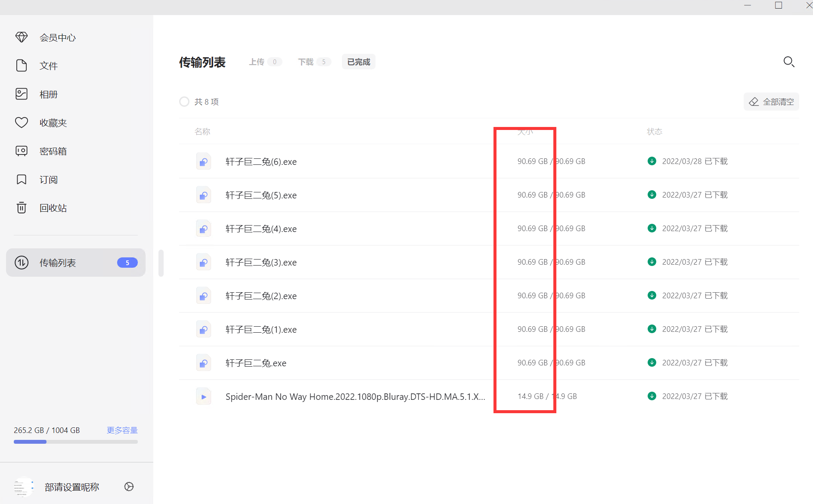
Task: Click the storage usage progress bar
Action: pyautogui.click(x=76, y=442)
